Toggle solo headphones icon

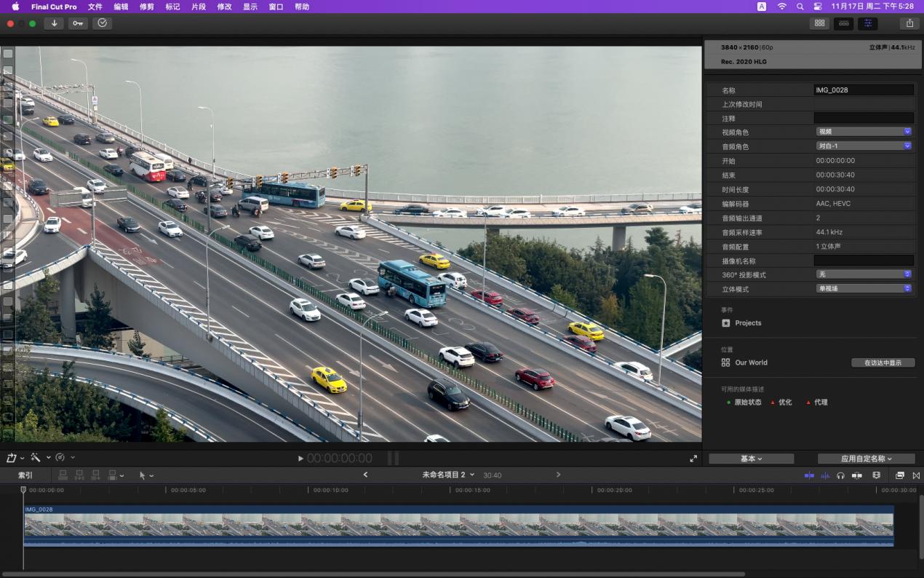pyautogui.click(x=840, y=475)
